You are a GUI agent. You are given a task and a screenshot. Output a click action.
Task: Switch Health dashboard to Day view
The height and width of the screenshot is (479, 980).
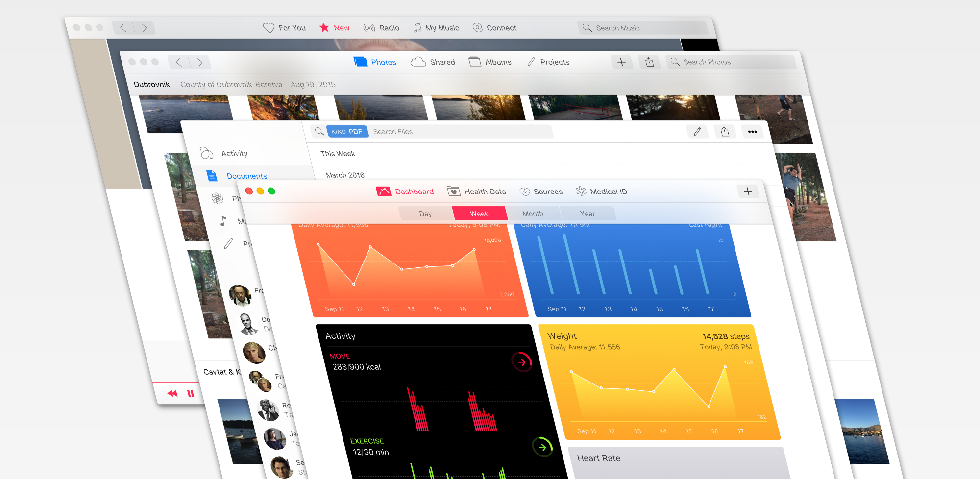(425, 214)
